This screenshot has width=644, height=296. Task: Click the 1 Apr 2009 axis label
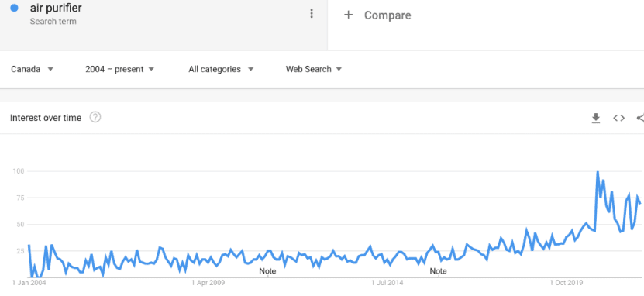(208, 283)
